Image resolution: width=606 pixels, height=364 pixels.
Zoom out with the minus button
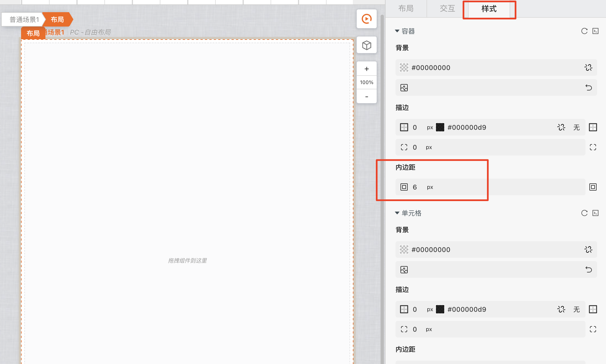366,97
